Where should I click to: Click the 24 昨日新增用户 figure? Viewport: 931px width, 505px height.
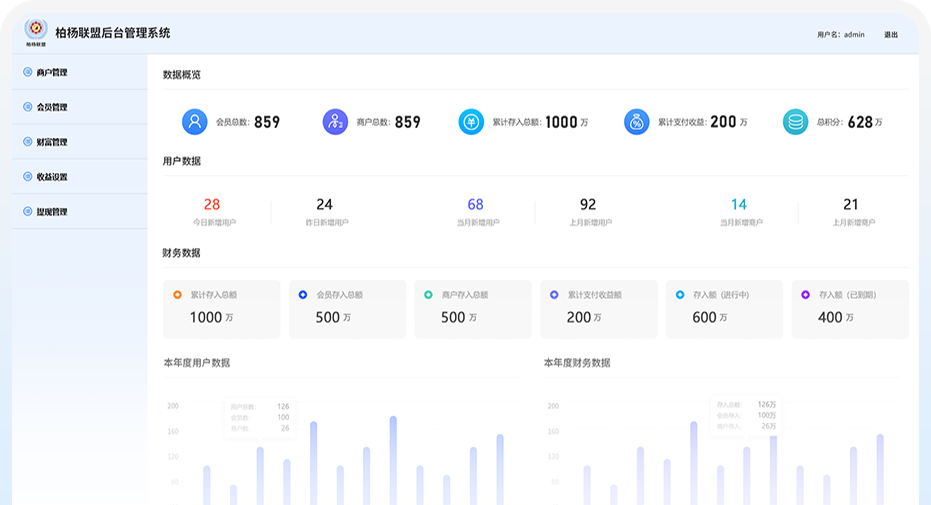pyautogui.click(x=324, y=204)
